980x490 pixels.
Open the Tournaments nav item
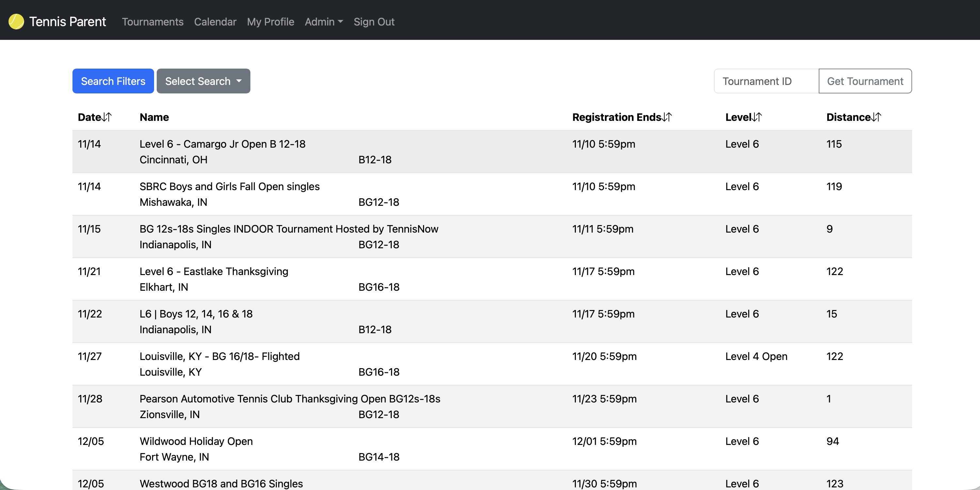click(x=152, y=22)
